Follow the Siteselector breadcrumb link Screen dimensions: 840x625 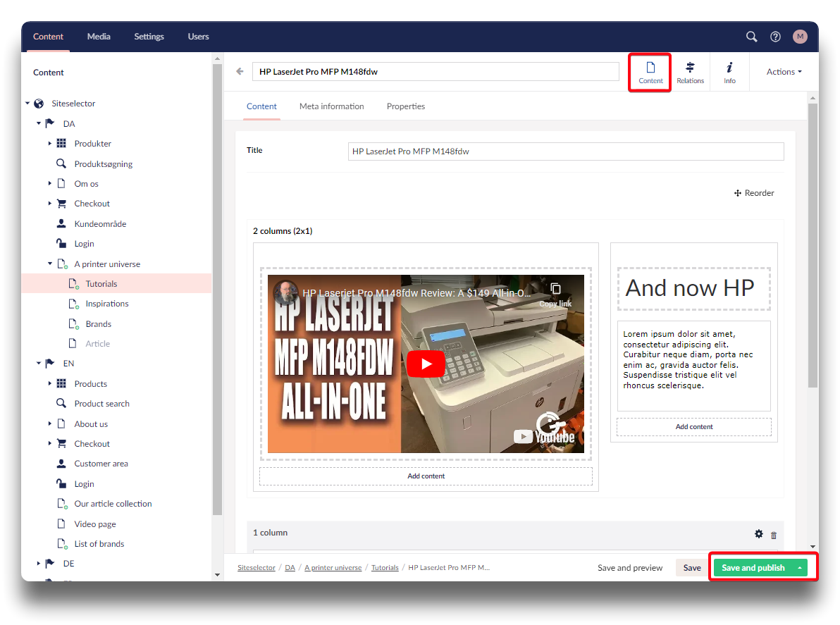pos(256,568)
